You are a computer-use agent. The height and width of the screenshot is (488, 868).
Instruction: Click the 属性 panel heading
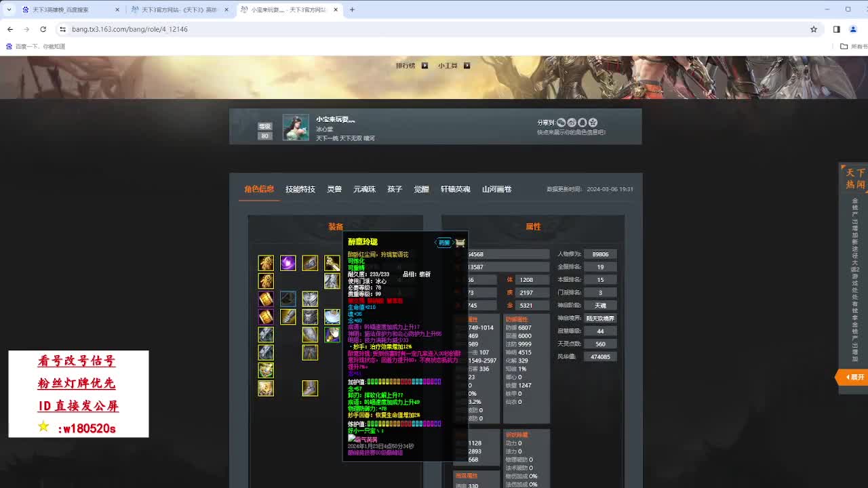click(533, 226)
